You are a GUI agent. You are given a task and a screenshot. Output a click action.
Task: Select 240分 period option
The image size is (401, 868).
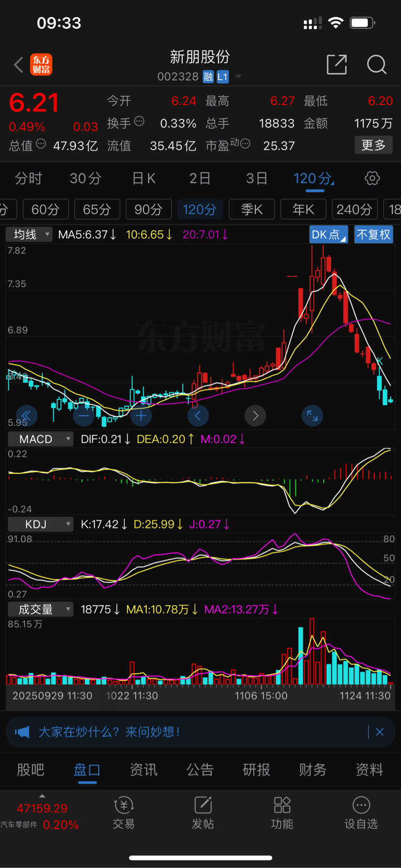355,209
